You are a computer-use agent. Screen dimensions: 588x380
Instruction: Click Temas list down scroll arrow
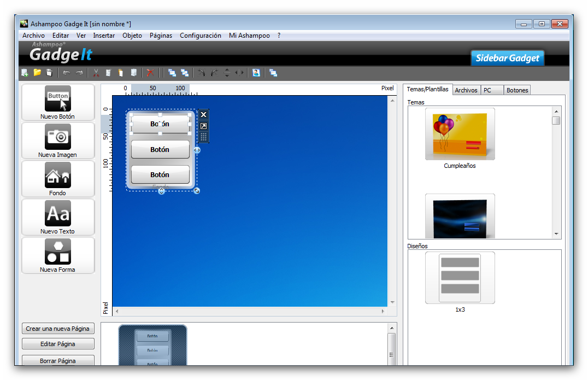point(556,234)
